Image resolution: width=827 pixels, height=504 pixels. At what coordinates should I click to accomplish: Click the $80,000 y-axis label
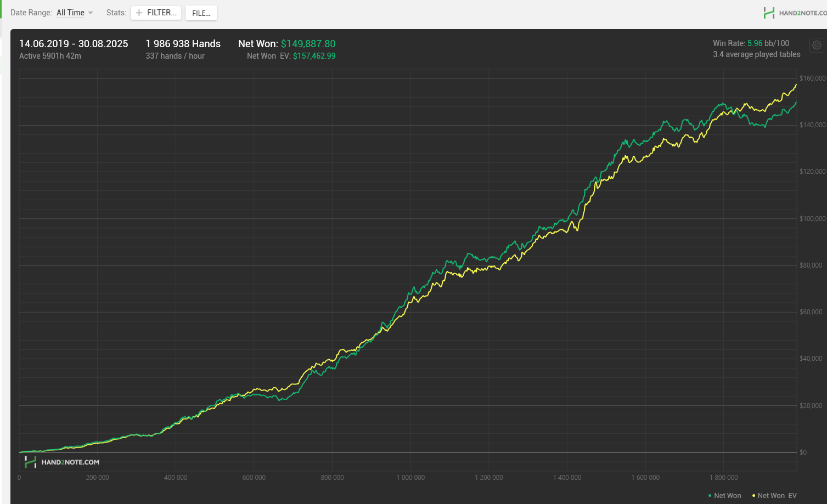(811, 265)
